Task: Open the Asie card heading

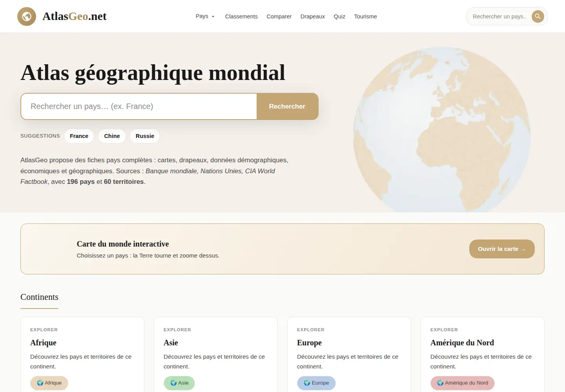Action: pos(171,343)
